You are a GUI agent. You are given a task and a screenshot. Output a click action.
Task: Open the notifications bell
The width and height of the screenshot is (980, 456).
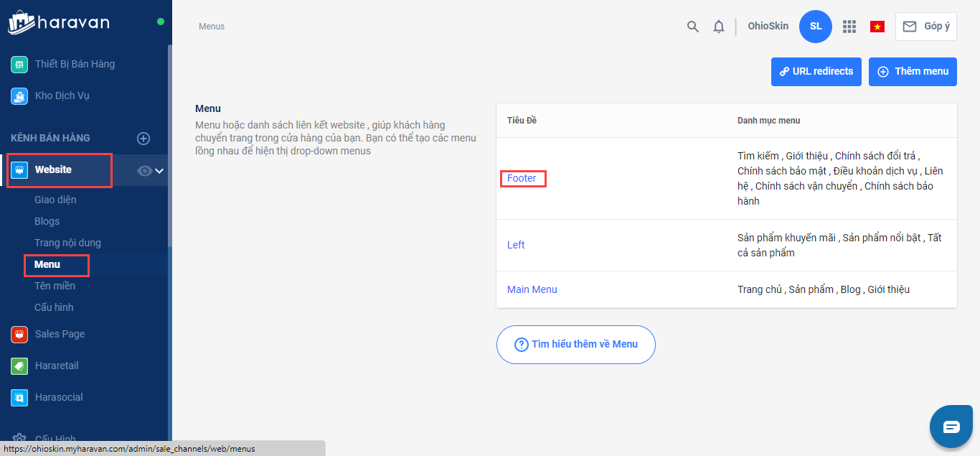tap(718, 27)
